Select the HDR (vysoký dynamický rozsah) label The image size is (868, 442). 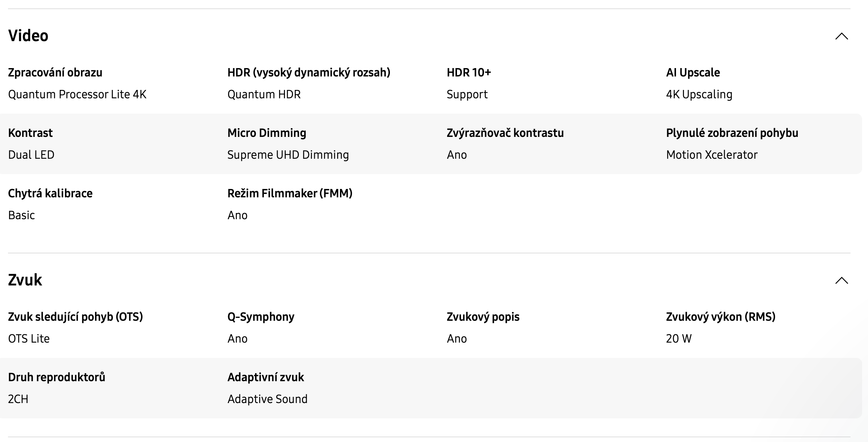[x=309, y=72]
